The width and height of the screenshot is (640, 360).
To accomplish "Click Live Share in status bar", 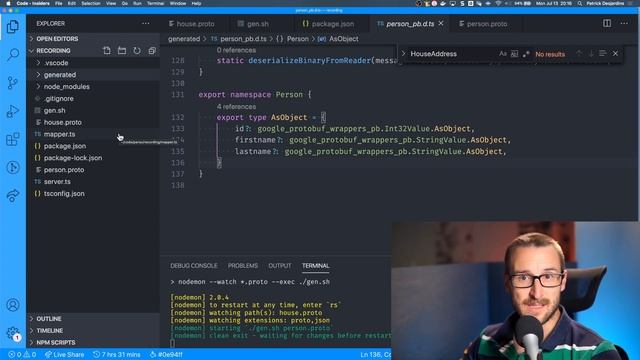I will coord(64,355).
